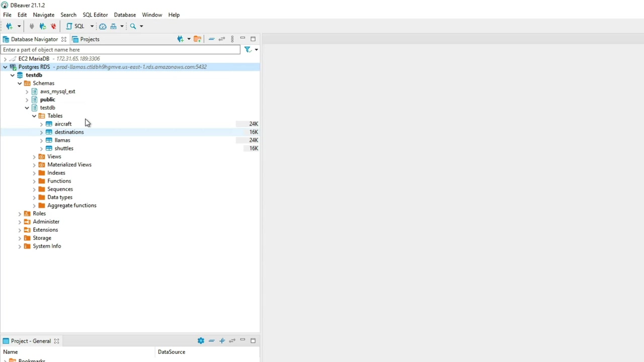Select the EC2 MariaDB connection

coord(34,59)
